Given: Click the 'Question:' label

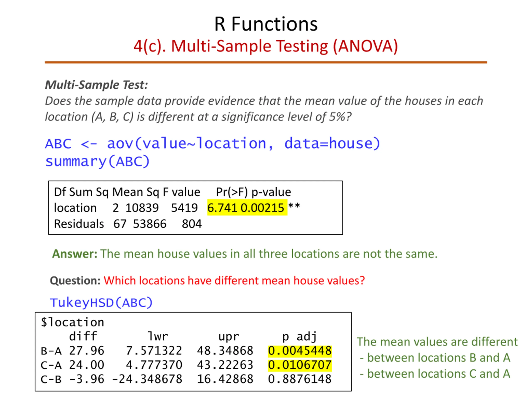Looking at the screenshot, I should 75,281.
